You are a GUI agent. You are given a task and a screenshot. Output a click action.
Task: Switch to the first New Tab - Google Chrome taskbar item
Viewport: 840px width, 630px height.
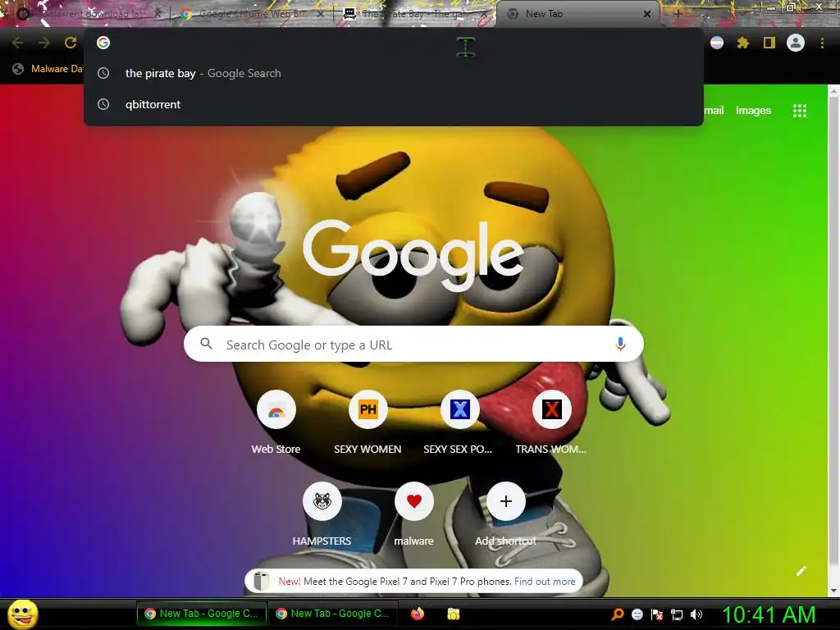tap(200, 614)
